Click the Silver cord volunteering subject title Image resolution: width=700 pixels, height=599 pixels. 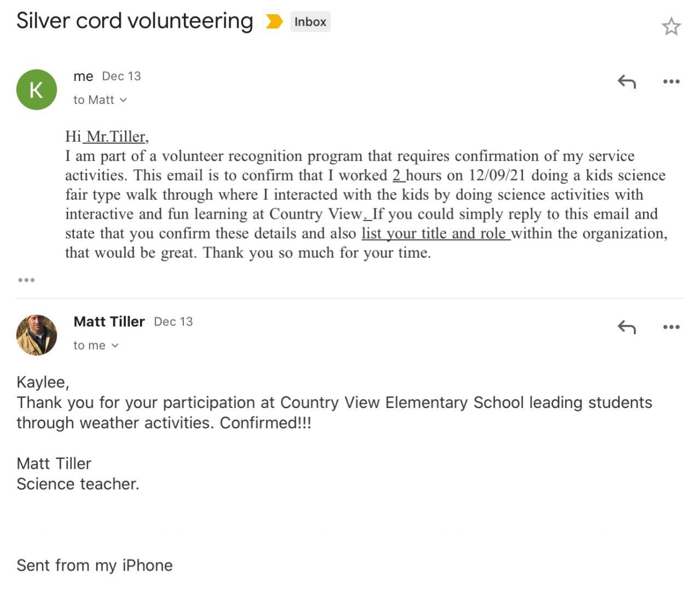[135, 21]
